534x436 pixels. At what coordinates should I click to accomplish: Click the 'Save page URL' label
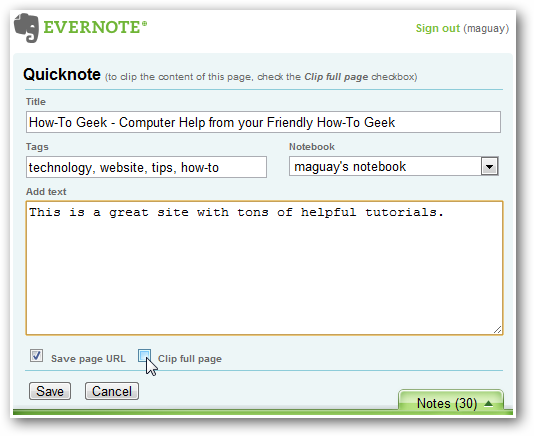point(88,359)
